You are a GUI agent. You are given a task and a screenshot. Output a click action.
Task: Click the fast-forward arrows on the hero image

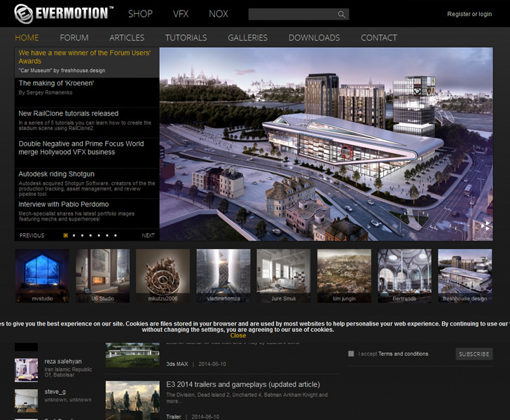[486, 225]
